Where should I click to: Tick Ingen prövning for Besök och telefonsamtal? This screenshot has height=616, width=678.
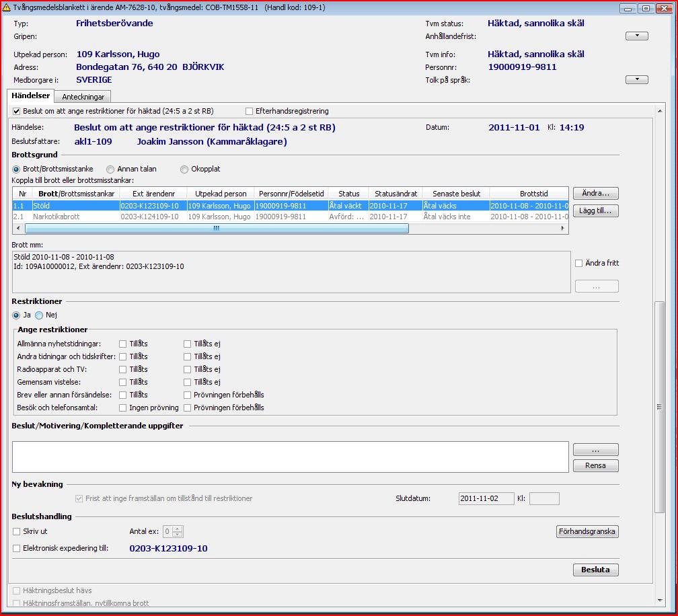tap(123, 408)
